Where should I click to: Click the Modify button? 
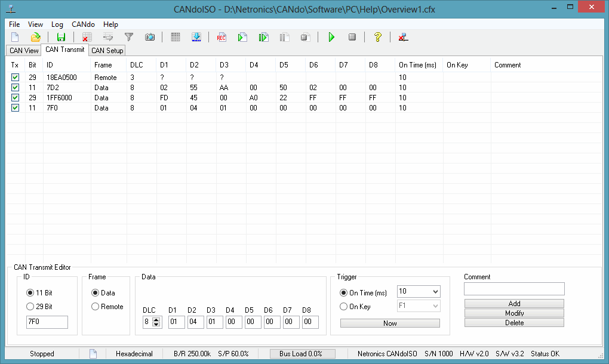[514, 313]
